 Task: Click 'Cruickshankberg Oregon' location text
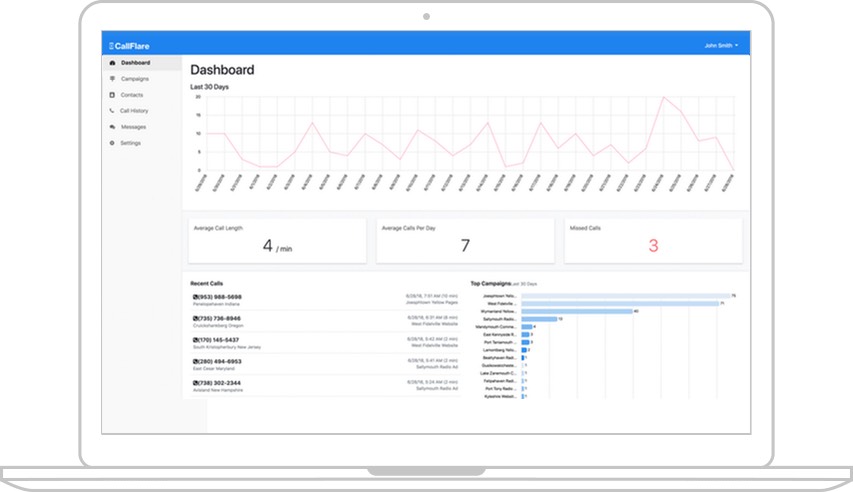pyautogui.click(x=218, y=325)
